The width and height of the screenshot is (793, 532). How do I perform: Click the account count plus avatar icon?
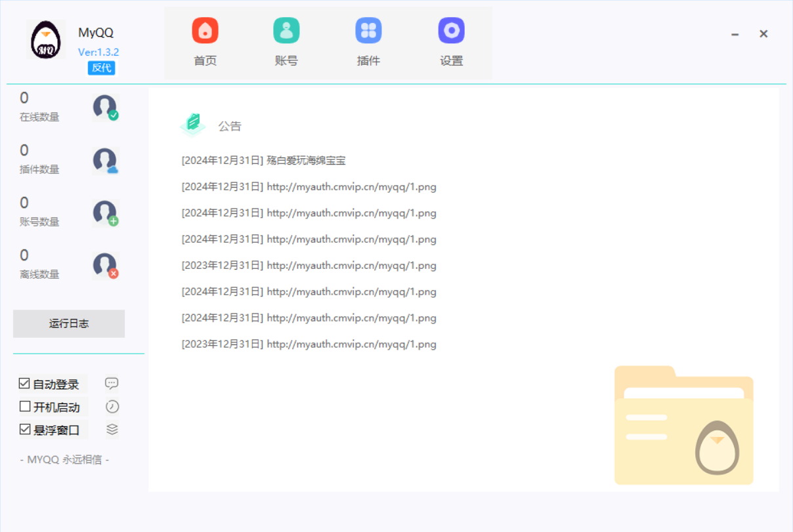pos(105,213)
